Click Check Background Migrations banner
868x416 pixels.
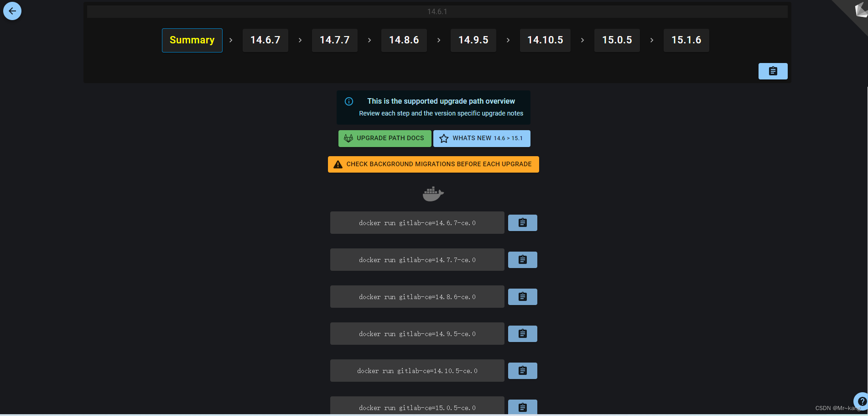pos(433,164)
